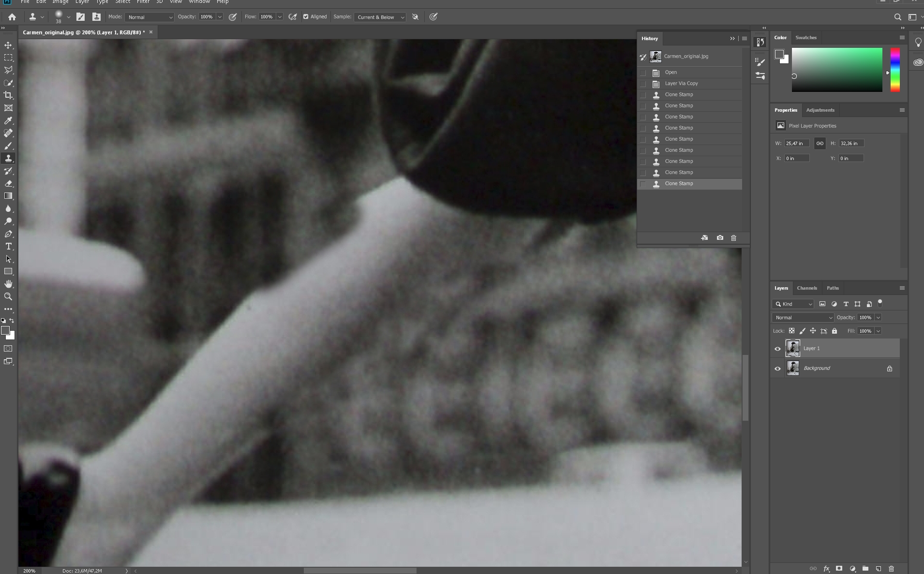Select the Brush tool
The image size is (924, 574).
(8, 146)
